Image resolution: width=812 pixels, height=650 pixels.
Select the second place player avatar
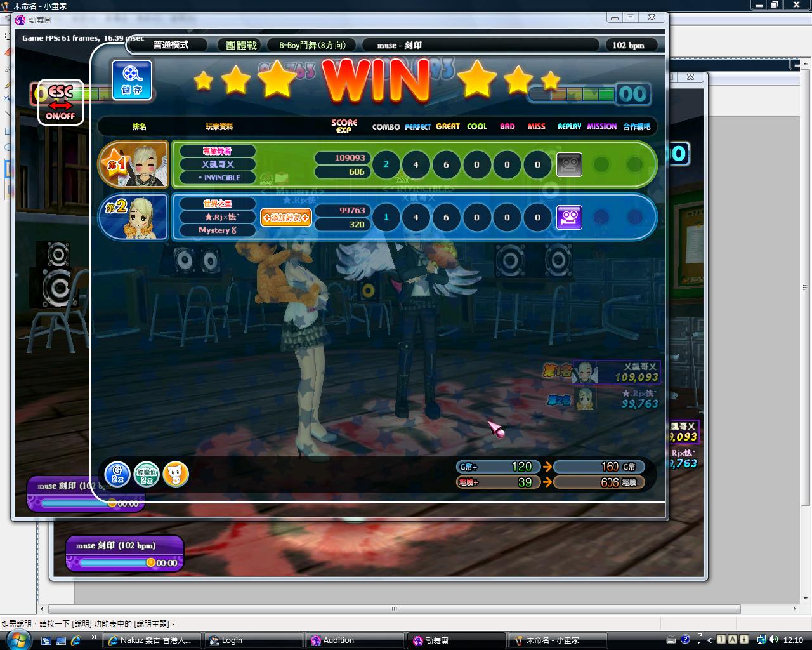coord(134,217)
